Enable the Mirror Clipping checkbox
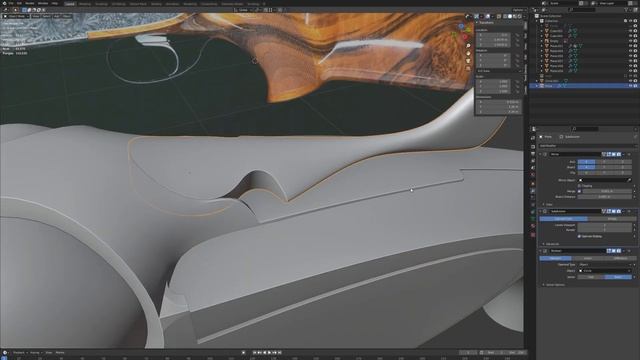Screen dimensions: 640x360 pos(579,186)
